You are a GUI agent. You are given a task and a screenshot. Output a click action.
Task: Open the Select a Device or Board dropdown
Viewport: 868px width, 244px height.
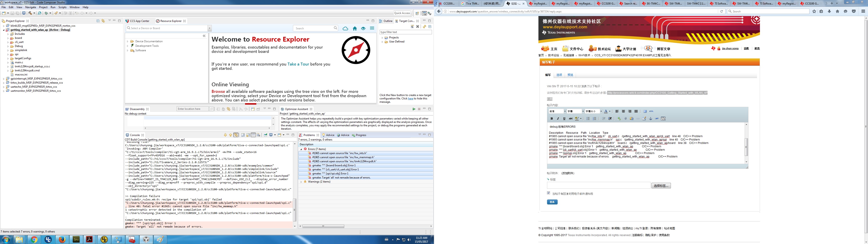click(210, 29)
